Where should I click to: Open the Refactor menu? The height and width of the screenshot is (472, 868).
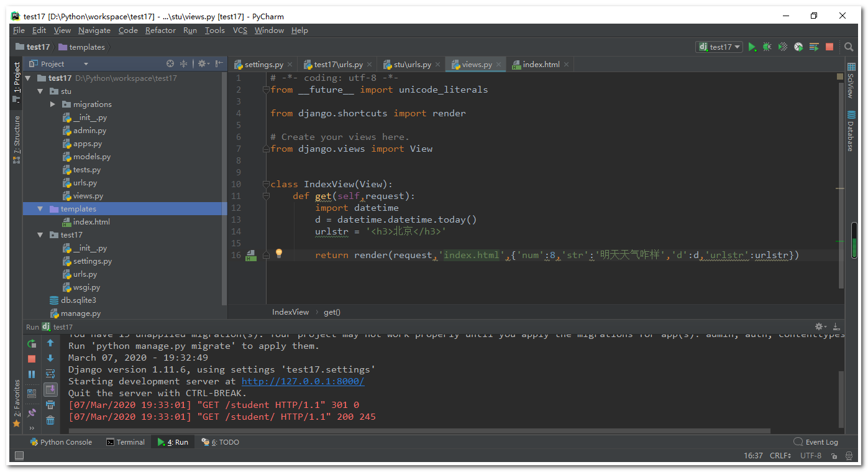click(x=160, y=30)
